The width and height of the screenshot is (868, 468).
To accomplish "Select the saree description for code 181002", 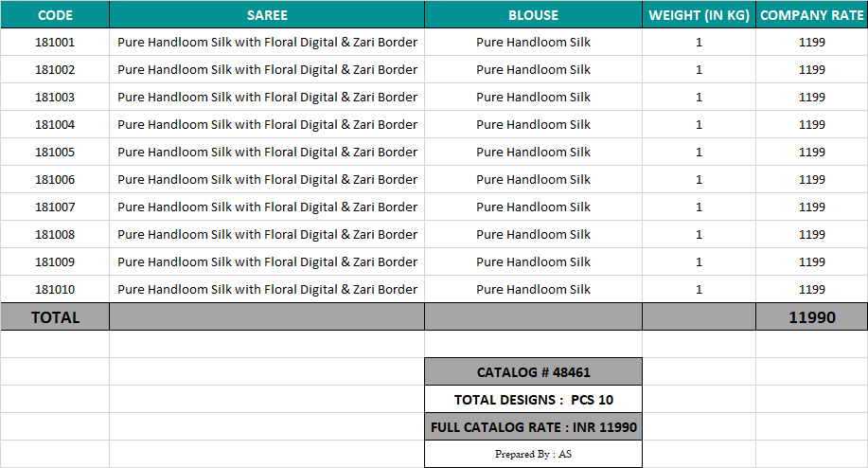I will pyautogui.click(x=267, y=69).
